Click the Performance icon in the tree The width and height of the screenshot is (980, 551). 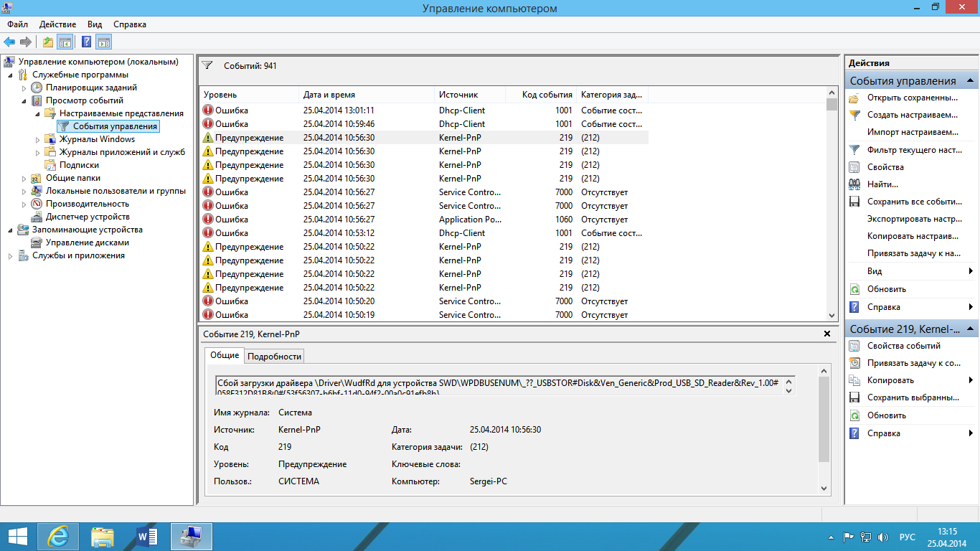[37, 204]
